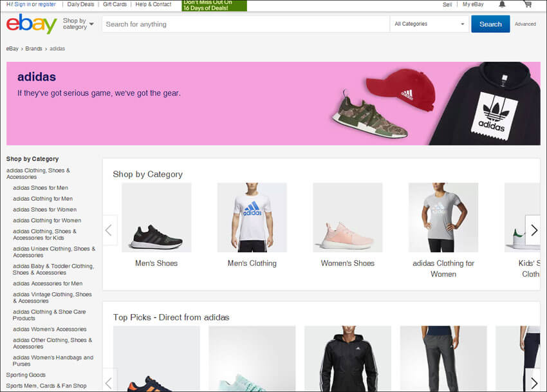Select adidas Shoes for Women

pyautogui.click(x=44, y=209)
